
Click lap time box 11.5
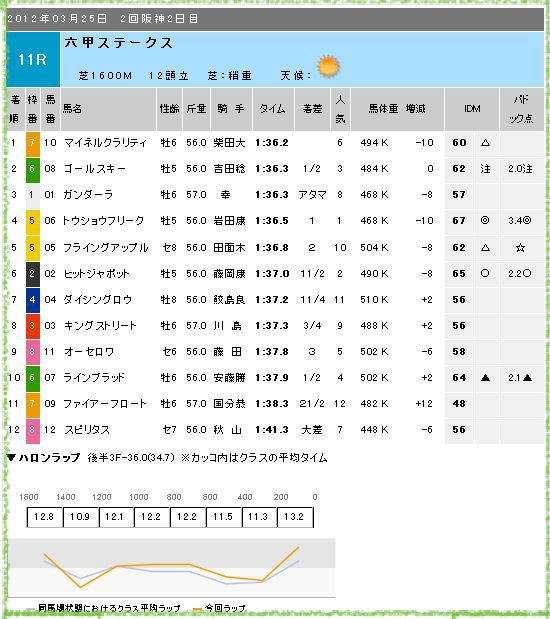pyautogui.click(x=224, y=517)
